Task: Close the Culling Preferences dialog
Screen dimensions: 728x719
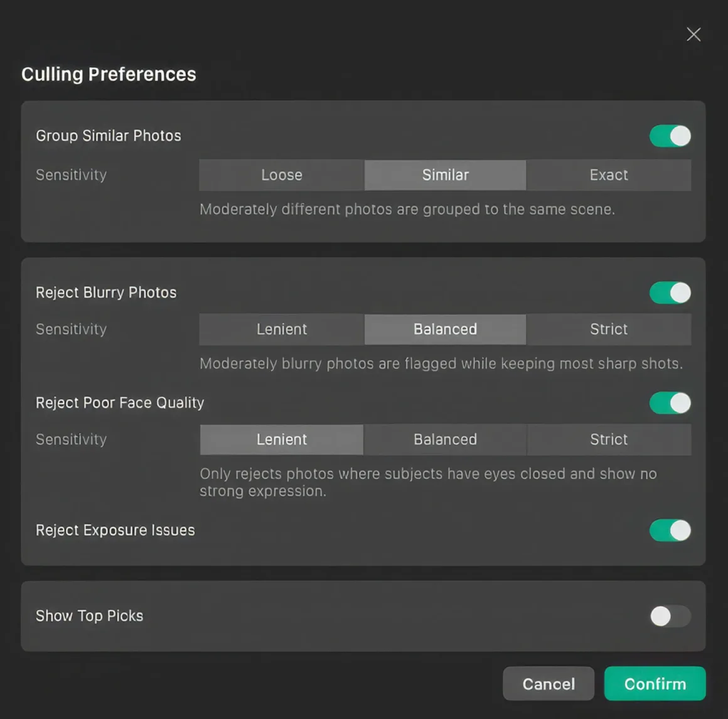Action: pos(693,35)
